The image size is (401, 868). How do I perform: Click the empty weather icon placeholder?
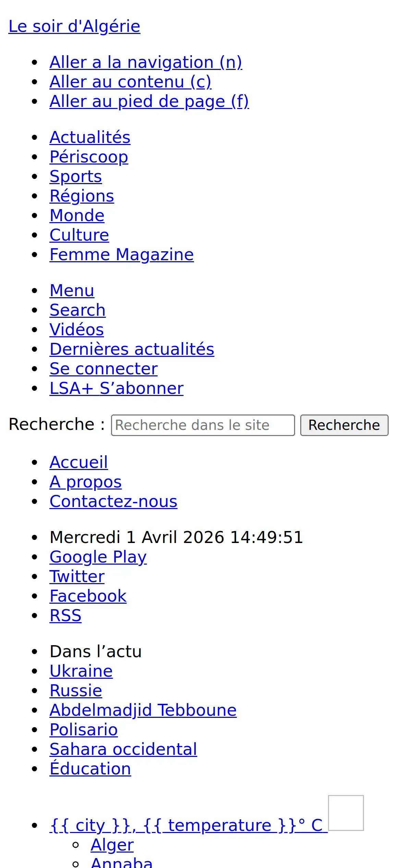point(346,813)
